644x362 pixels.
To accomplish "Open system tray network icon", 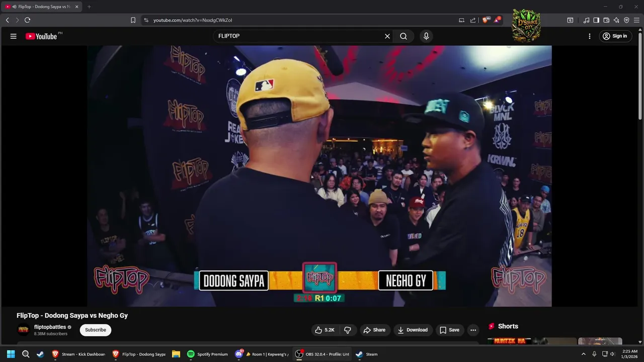I will [x=605, y=354].
